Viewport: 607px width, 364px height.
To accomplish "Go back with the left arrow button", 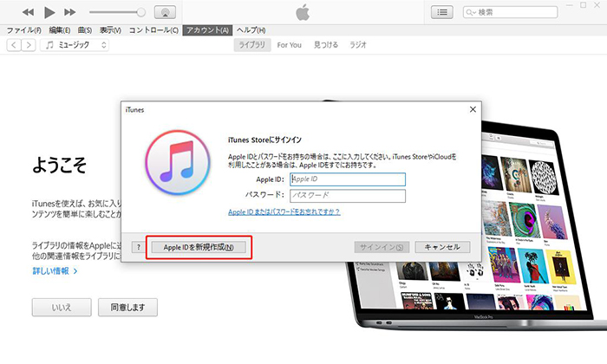I will tap(14, 45).
